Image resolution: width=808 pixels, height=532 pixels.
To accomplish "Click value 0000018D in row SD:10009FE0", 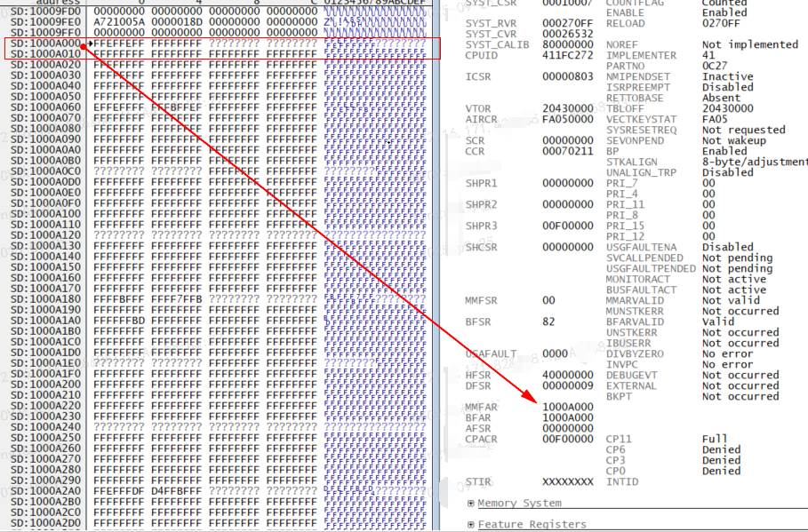I will point(177,22).
